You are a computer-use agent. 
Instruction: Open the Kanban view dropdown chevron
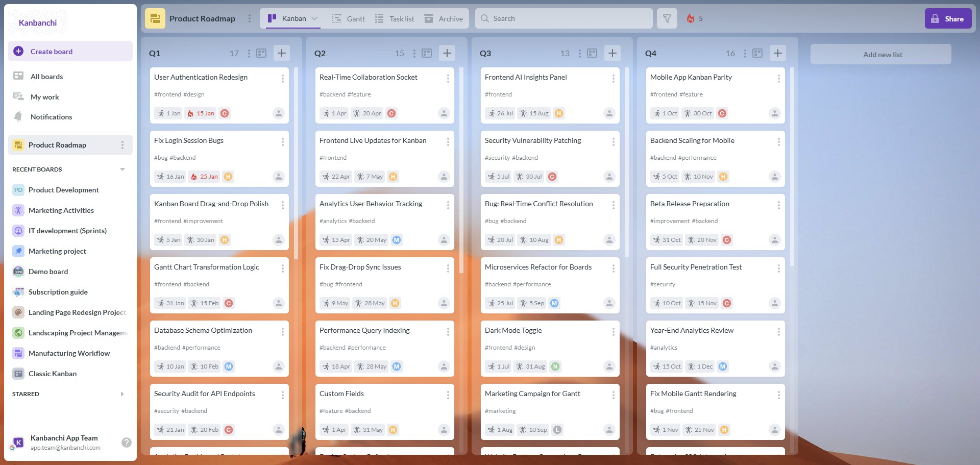point(315,18)
